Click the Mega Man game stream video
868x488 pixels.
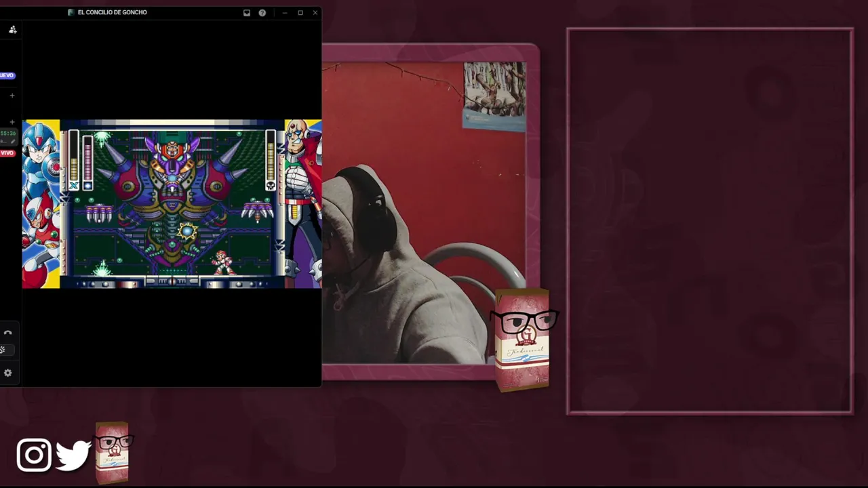172,204
